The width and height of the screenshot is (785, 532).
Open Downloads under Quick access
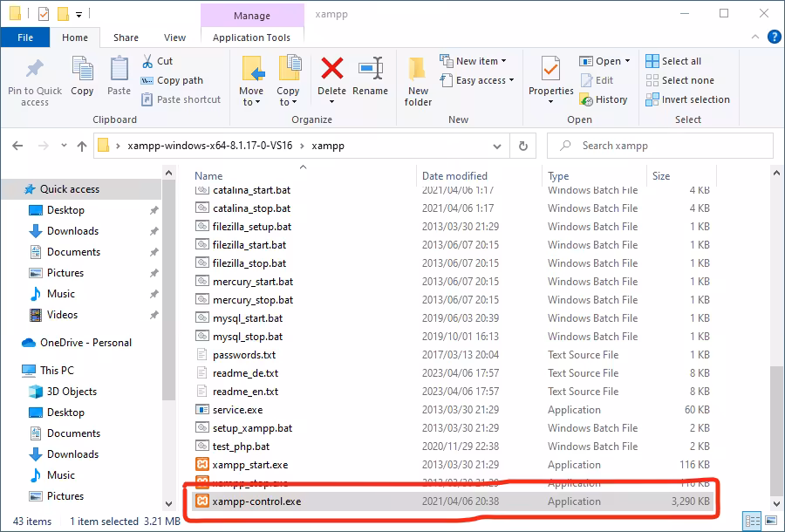72,231
